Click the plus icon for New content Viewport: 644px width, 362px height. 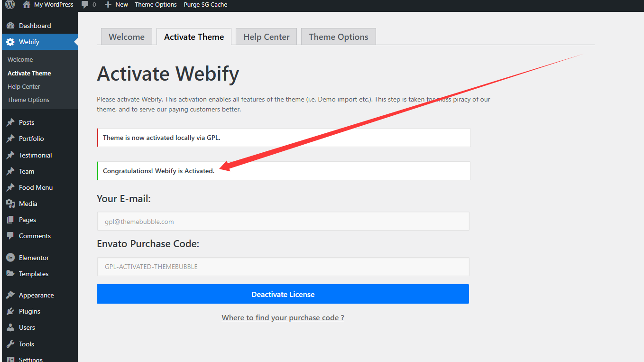point(108,5)
